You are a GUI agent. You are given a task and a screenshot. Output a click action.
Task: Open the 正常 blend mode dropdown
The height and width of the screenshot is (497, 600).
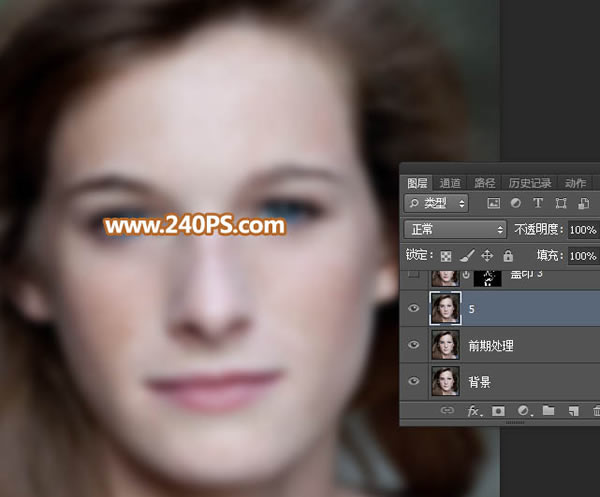tap(455, 230)
